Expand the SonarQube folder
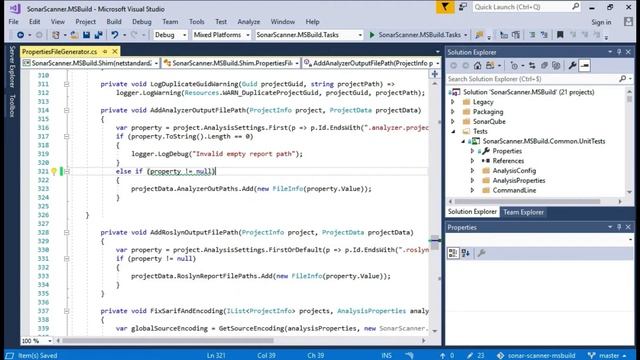 (x=453, y=122)
